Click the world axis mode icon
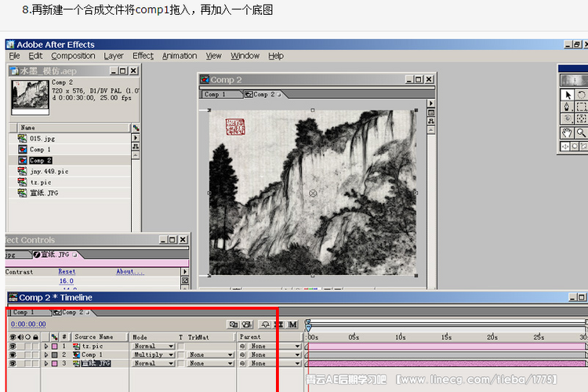 (574, 147)
